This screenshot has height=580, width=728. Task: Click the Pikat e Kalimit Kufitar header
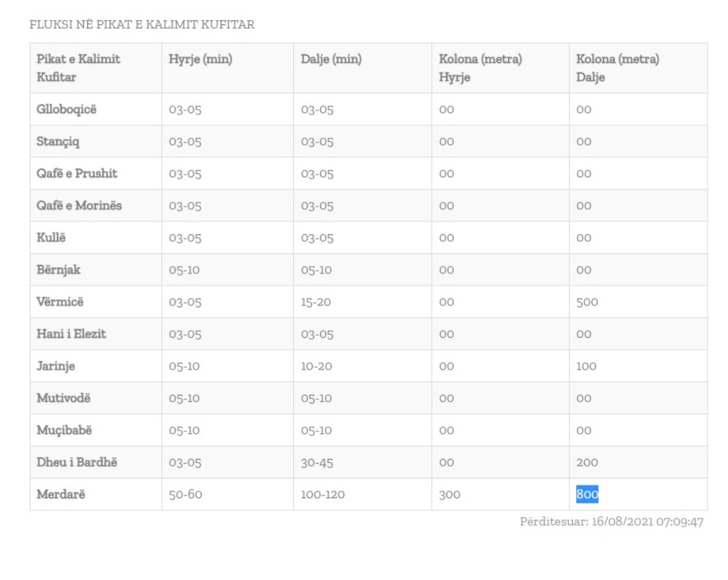(79, 68)
